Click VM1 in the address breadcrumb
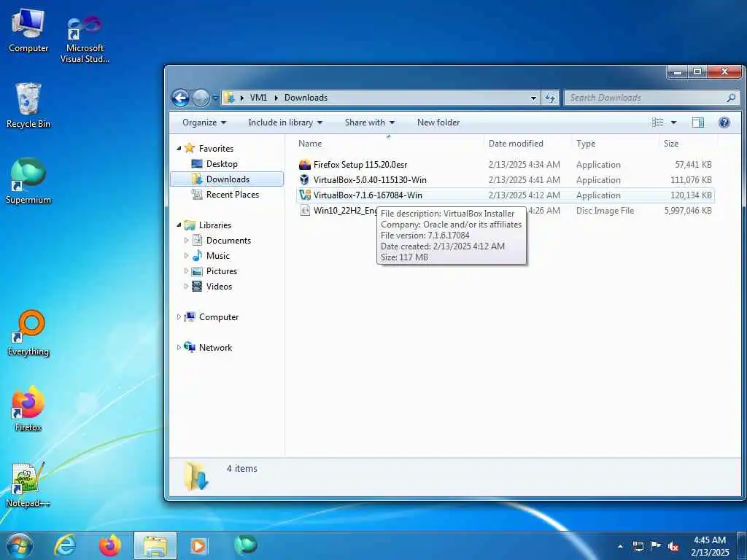The width and height of the screenshot is (747, 560). point(258,98)
